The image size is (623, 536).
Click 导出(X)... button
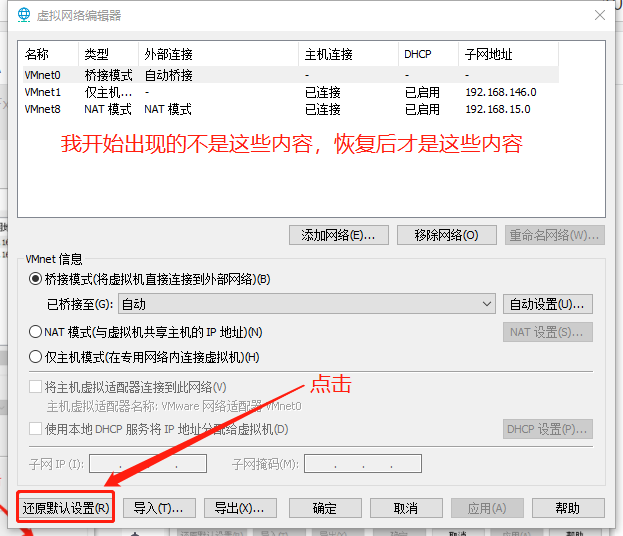[x=240, y=508]
